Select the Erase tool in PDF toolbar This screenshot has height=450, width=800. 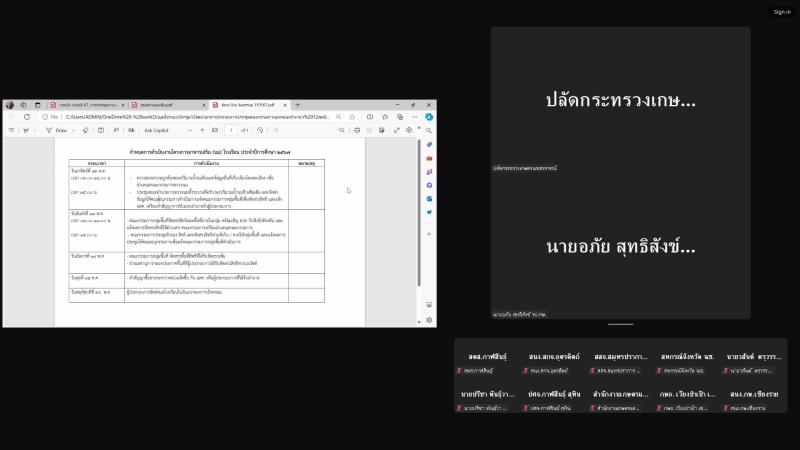(86, 130)
